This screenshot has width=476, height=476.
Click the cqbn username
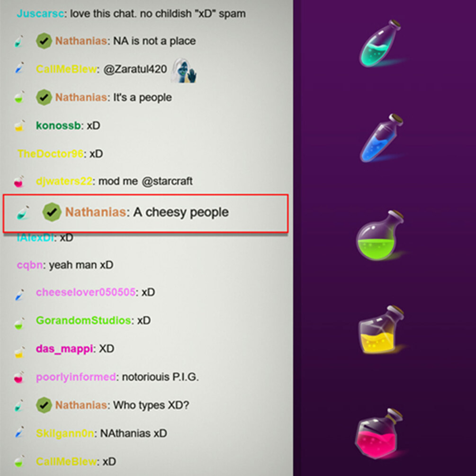click(x=30, y=265)
